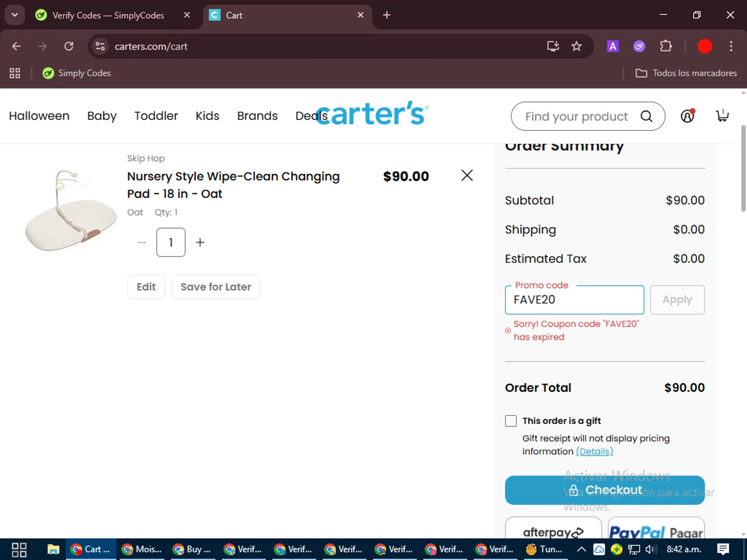Open notification center icon

point(723,550)
